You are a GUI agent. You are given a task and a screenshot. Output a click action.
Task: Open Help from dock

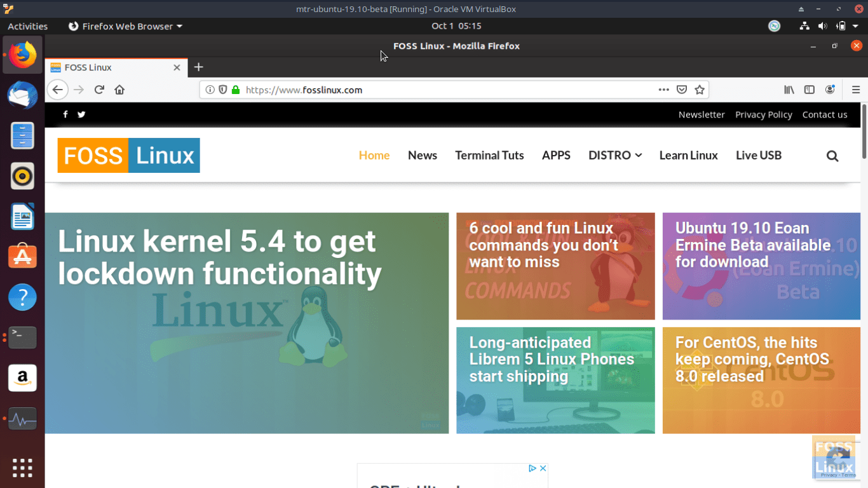tap(23, 297)
